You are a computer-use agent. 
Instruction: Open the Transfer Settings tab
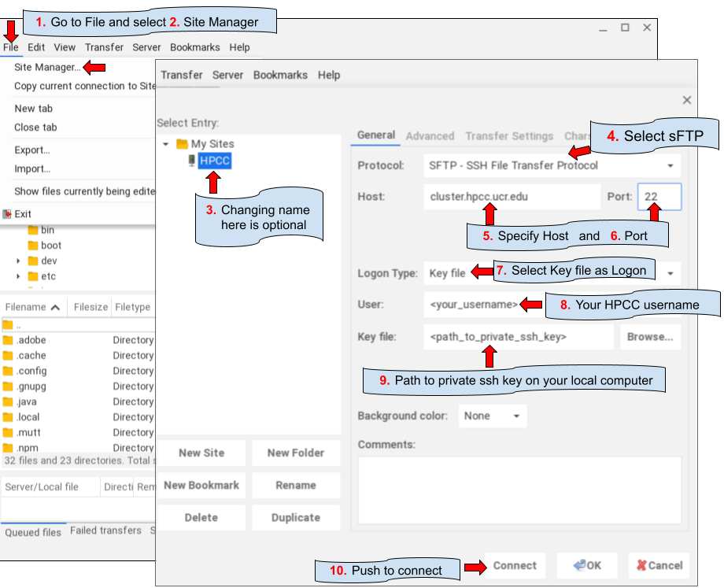coord(508,136)
